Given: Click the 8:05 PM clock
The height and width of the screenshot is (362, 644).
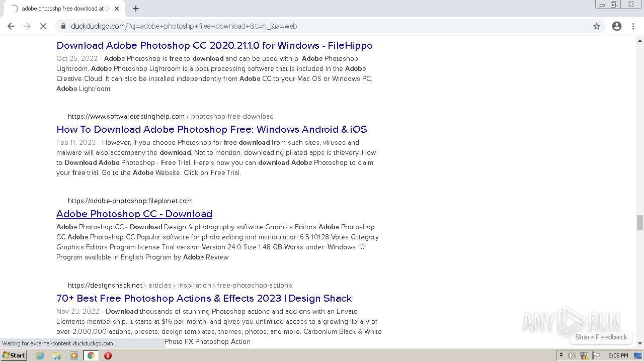Looking at the screenshot, I should 618,355.
